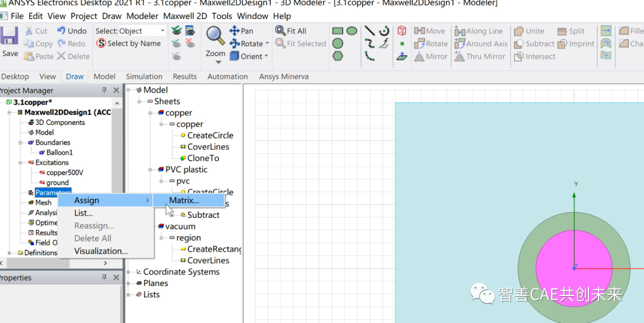Collapse the Excitations node in Project Manager
Image resolution: width=644 pixels, height=323 pixels.
click(x=20, y=162)
